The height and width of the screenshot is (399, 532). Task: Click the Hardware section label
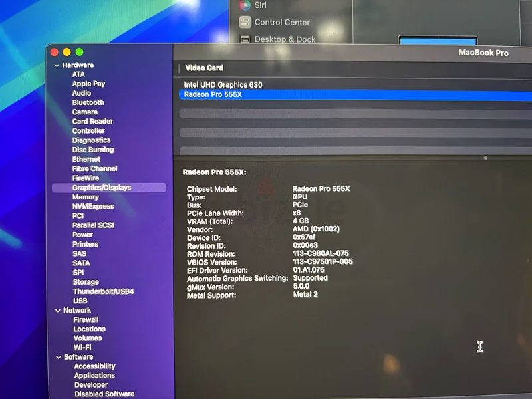coord(78,65)
